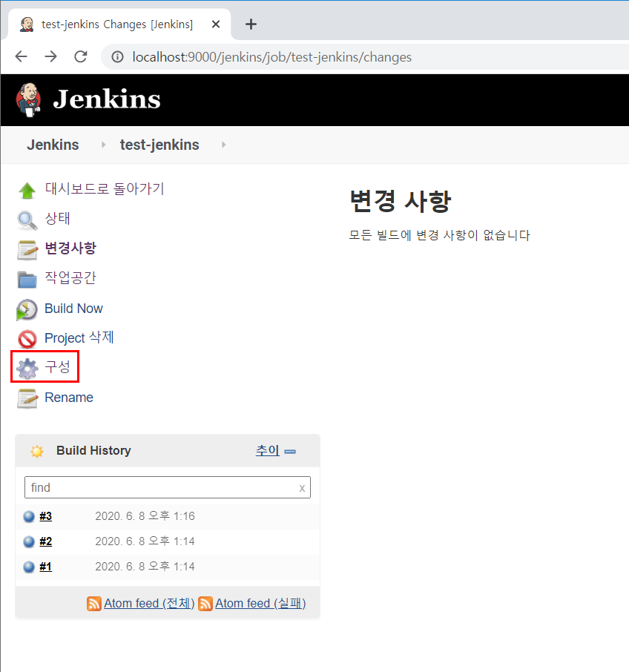Click the blue status ball of build #2
This screenshot has height=672, width=629.
[x=29, y=541]
